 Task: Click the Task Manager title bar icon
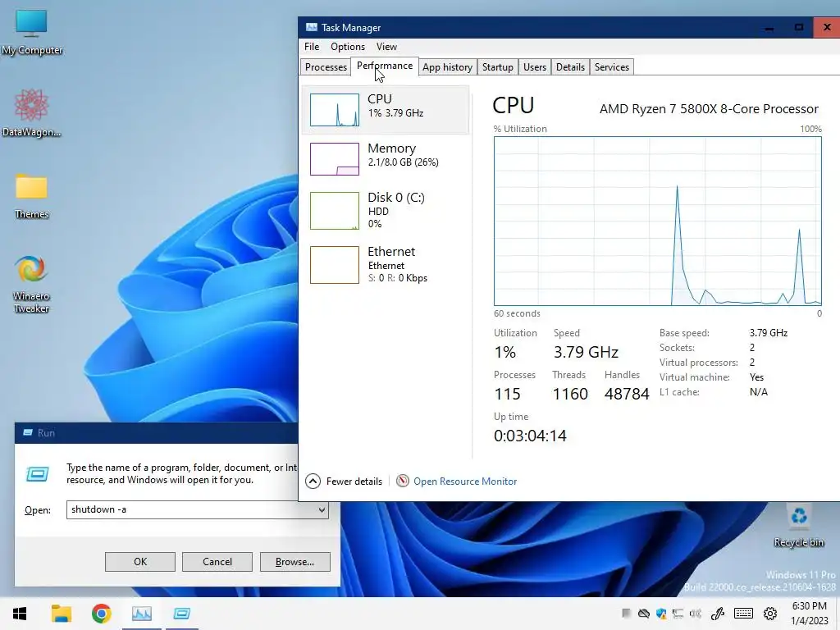pos(311,27)
